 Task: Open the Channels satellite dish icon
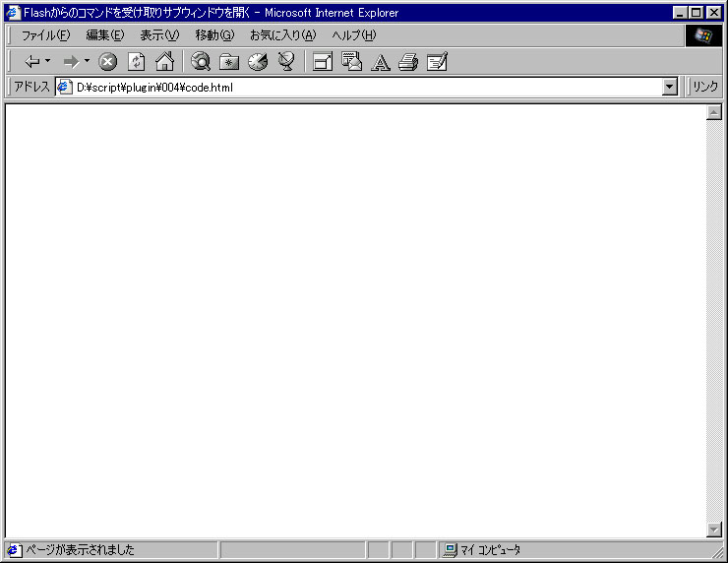[286, 61]
